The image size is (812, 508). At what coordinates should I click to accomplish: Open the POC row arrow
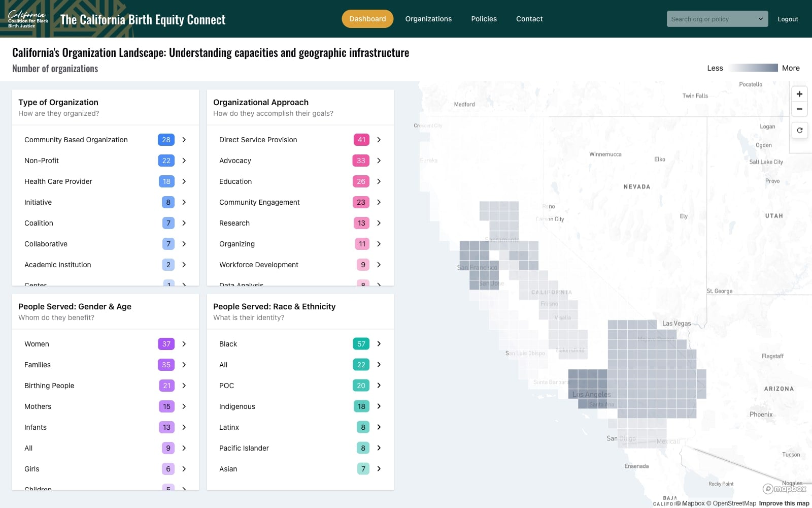click(379, 386)
